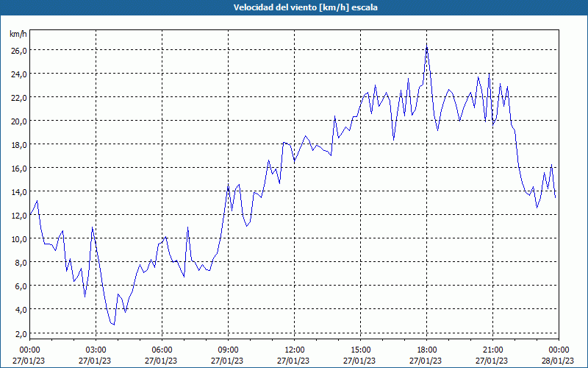Click the 15:00 time axis label
The height and width of the screenshot is (368, 588).
[x=360, y=350]
